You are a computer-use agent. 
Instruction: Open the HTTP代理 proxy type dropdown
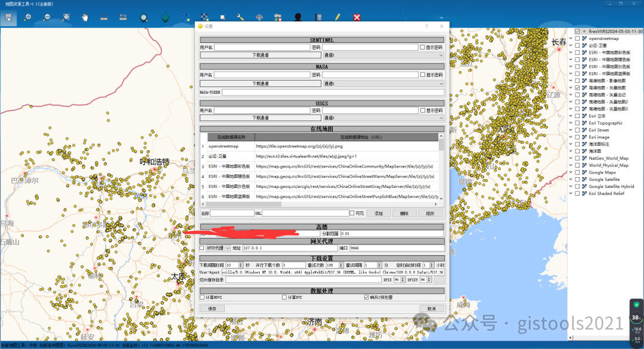(218, 248)
